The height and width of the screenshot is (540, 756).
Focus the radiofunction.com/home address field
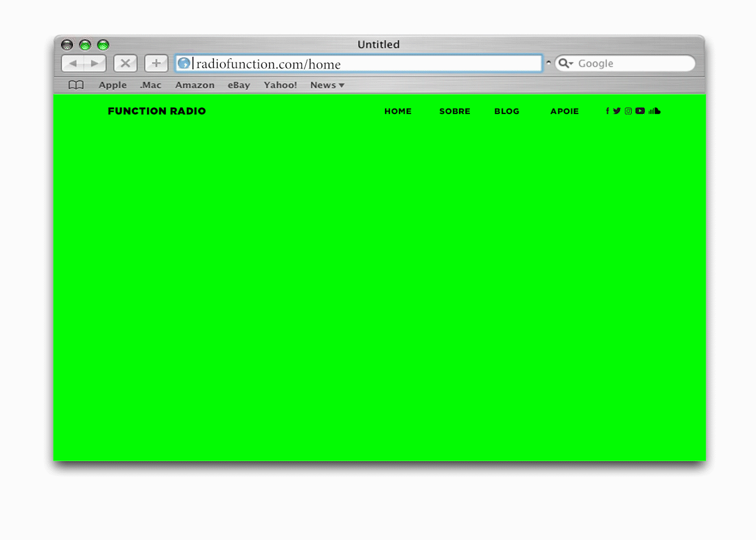point(359,63)
